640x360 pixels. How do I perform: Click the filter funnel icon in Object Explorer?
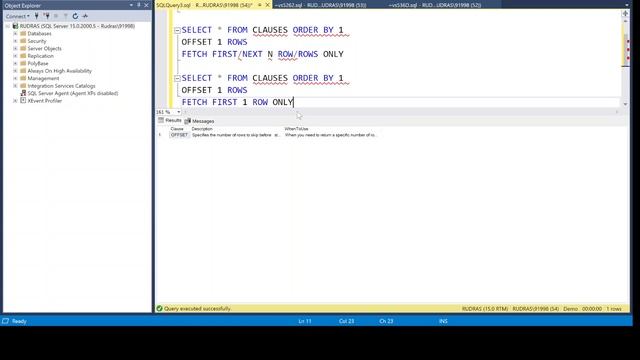pos(65,16)
